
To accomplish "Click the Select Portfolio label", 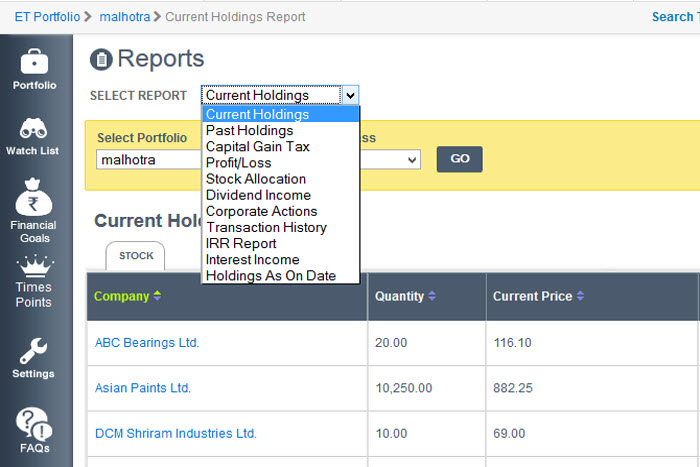I will point(142,138).
